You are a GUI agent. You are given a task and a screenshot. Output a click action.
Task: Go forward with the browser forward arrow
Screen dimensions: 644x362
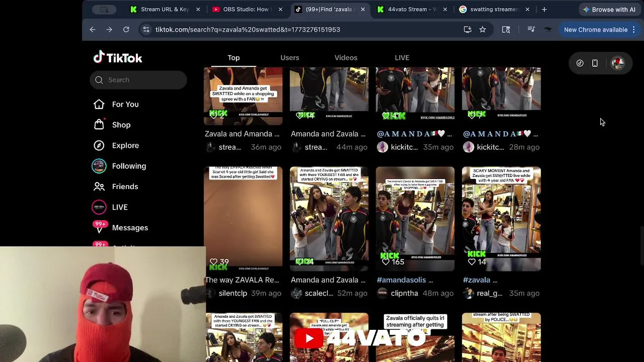[109, 30]
